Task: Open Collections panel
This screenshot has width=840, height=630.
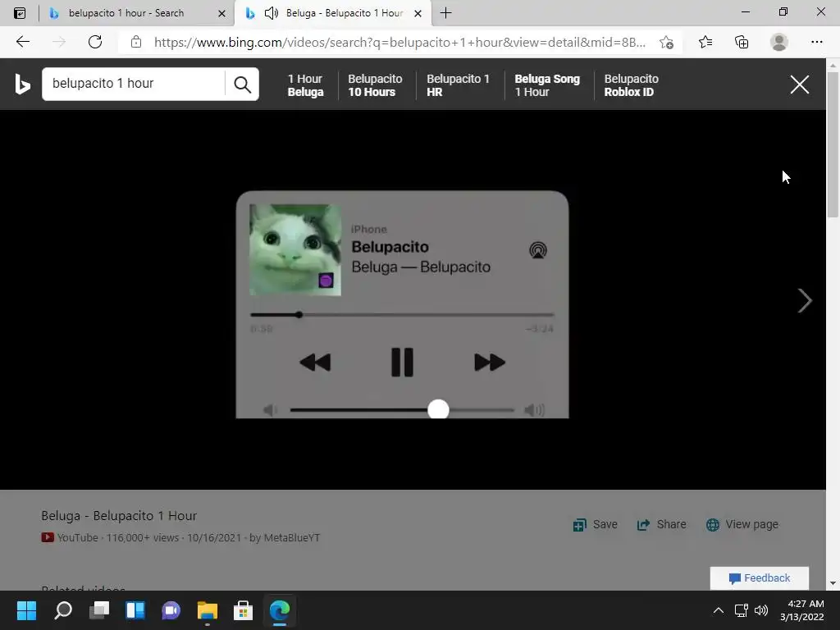Action: pos(742,42)
